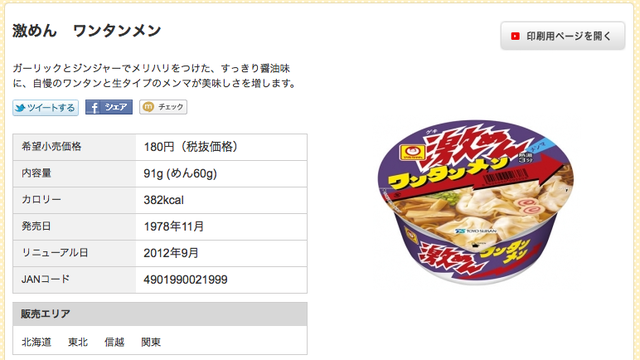
Task: Click the ツイートする tweet button
Action: click(45, 108)
